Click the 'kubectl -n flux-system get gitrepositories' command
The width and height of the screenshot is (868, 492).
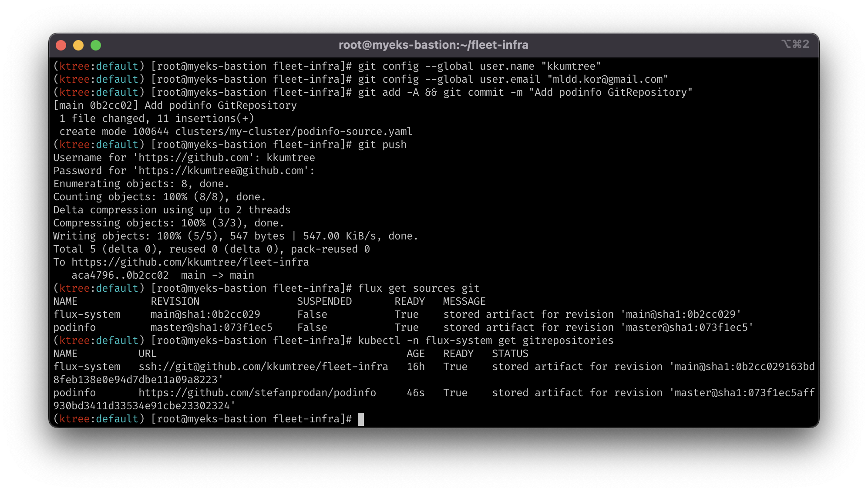pyautogui.click(x=486, y=340)
